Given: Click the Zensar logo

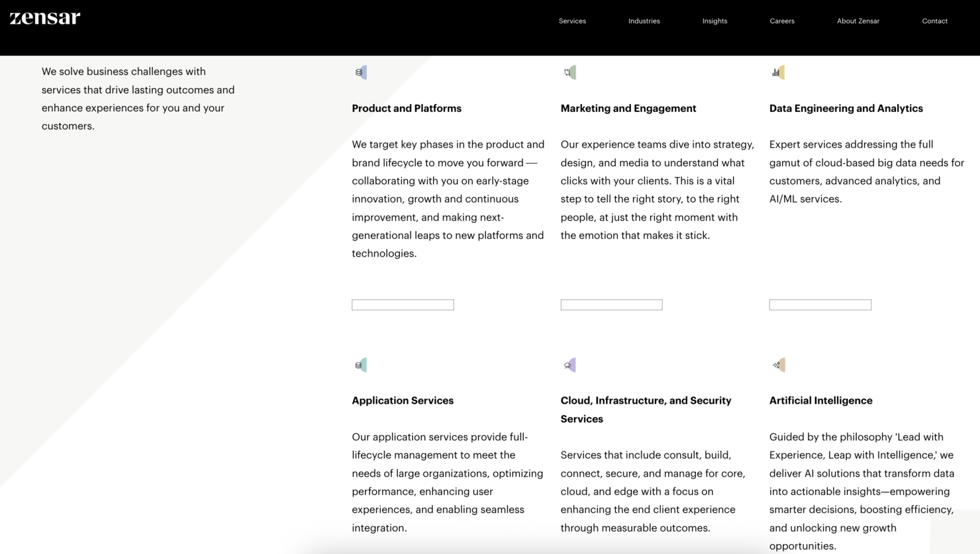Looking at the screenshot, I should click(x=45, y=18).
